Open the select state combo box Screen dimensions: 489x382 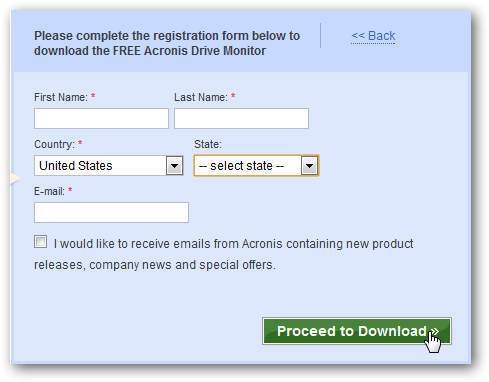pos(256,165)
